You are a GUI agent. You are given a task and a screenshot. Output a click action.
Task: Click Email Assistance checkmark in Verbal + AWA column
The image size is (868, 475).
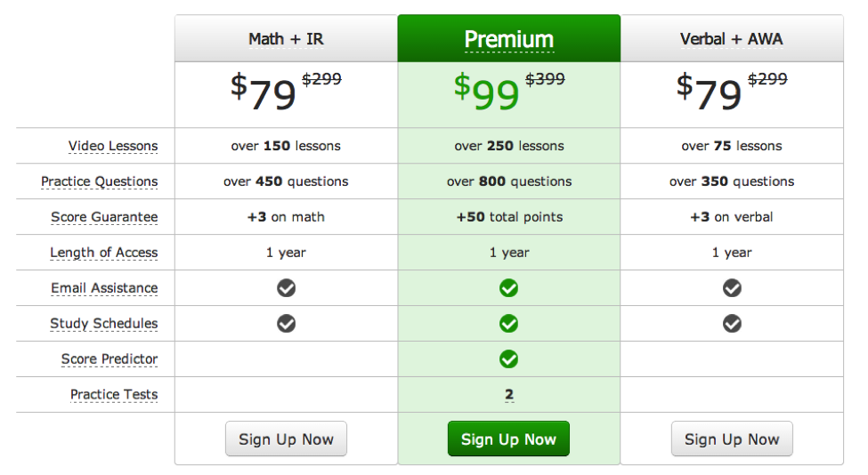(x=732, y=288)
